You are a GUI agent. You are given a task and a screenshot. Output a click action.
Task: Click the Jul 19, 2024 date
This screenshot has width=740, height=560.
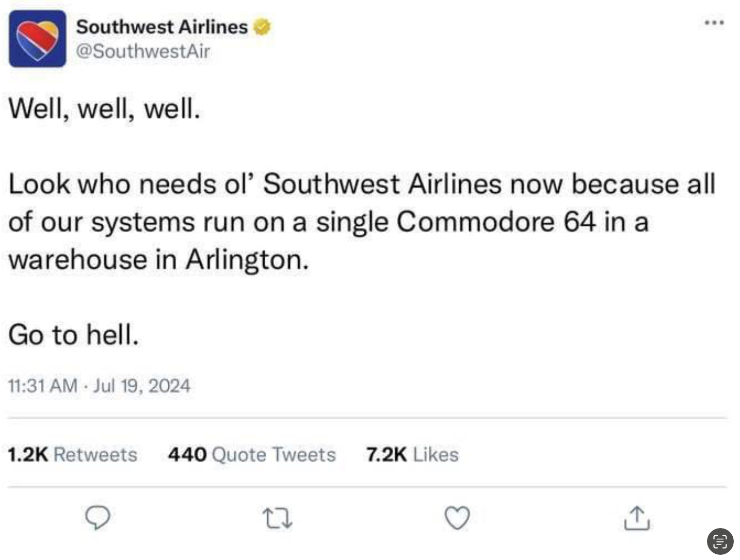pos(141,386)
